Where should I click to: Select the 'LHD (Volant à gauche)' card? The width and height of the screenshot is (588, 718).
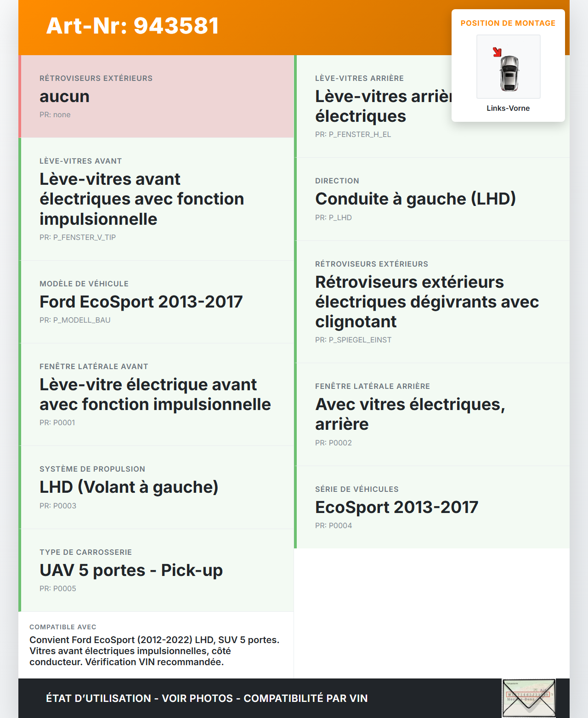click(x=156, y=487)
